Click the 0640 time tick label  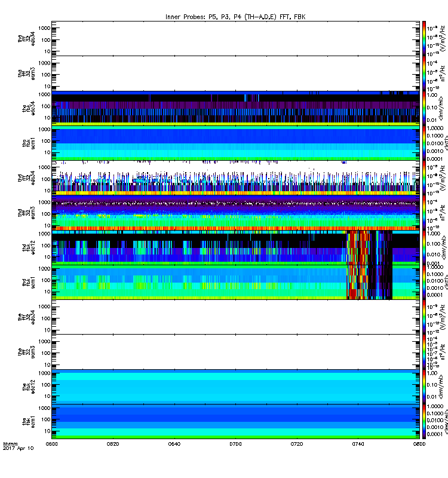click(174, 444)
